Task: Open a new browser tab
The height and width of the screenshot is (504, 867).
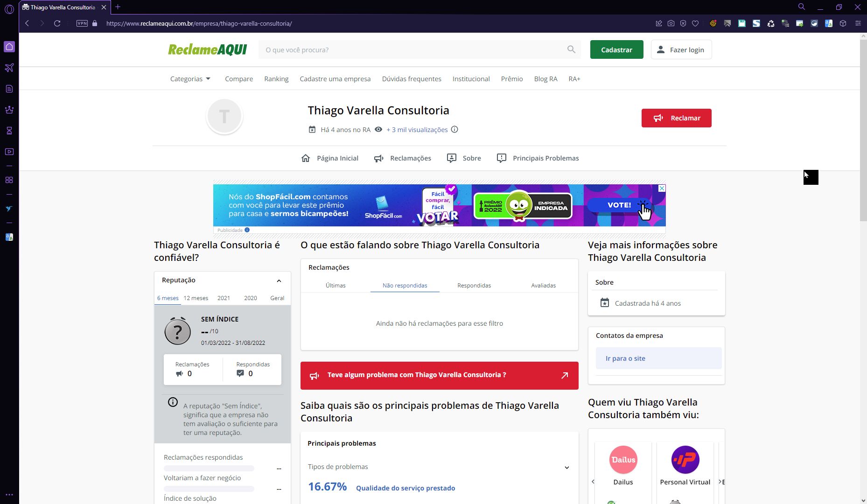Action: point(118,7)
